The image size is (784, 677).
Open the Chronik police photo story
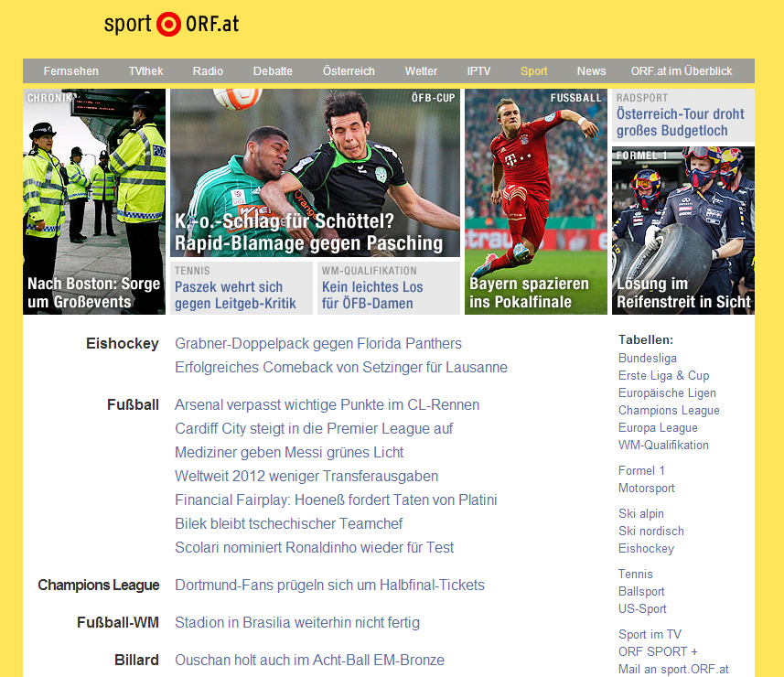pyautogui.click(x=94, y=201)
